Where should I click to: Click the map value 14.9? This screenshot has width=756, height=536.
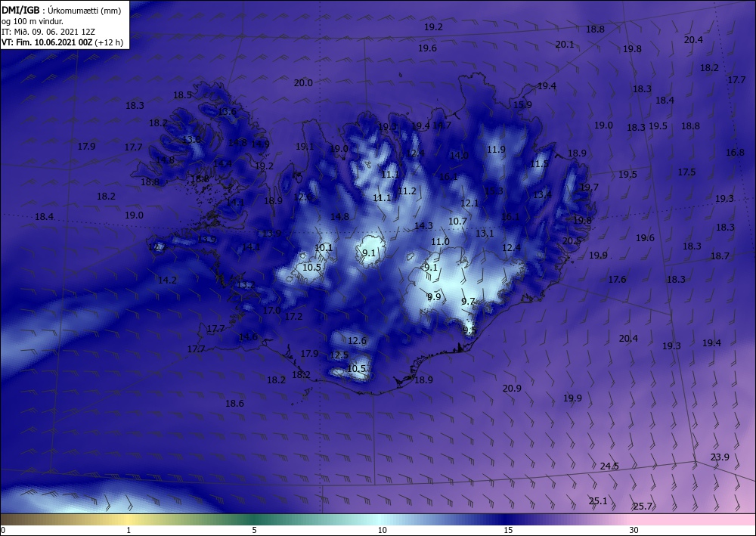point(260,144)
